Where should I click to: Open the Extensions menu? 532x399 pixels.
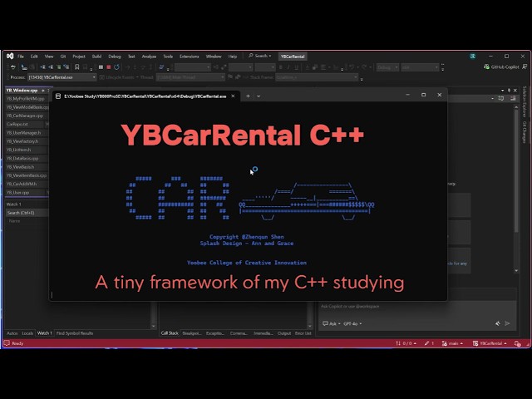pos(190,57)
